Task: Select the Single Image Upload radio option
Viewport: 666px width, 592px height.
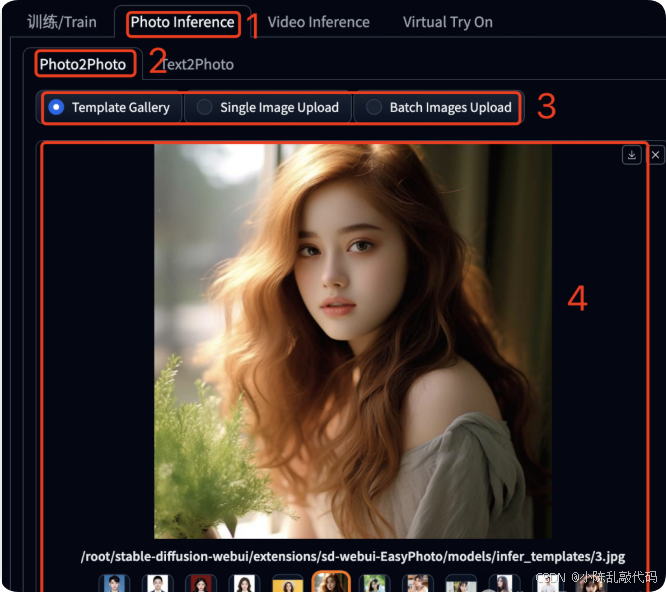Action: (x=268, y=107)
